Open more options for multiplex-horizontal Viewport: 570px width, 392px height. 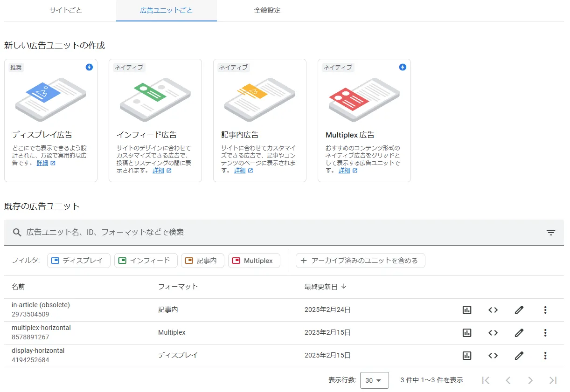545,333
